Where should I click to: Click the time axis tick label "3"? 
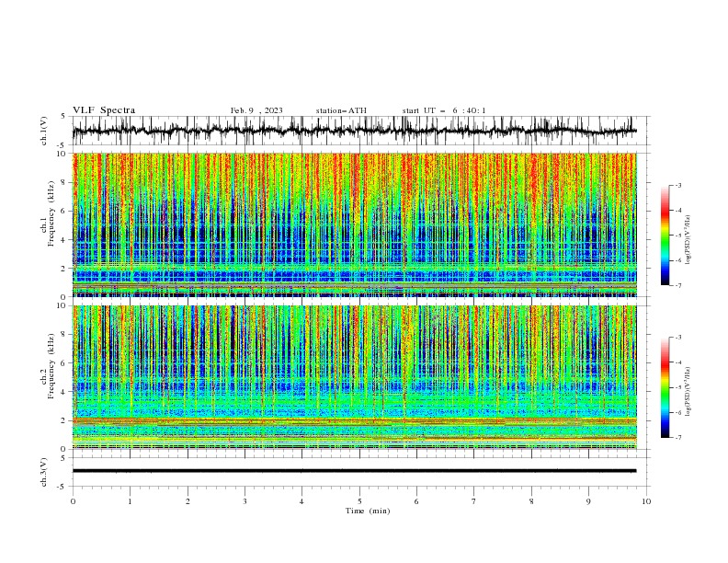point(245,501)
